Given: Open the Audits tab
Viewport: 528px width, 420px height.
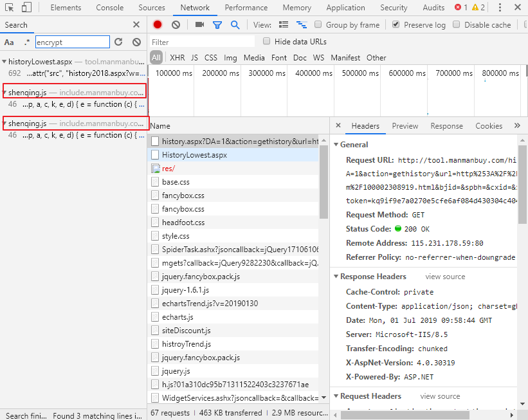Looking at the screenshot, I should (433, 8).
